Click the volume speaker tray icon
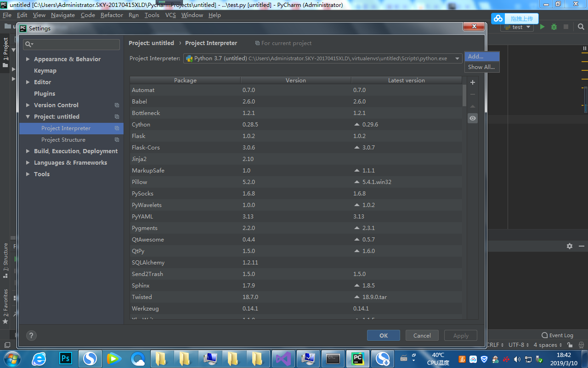The width and height of the screenshot is (588, 368). pos(517,359)
